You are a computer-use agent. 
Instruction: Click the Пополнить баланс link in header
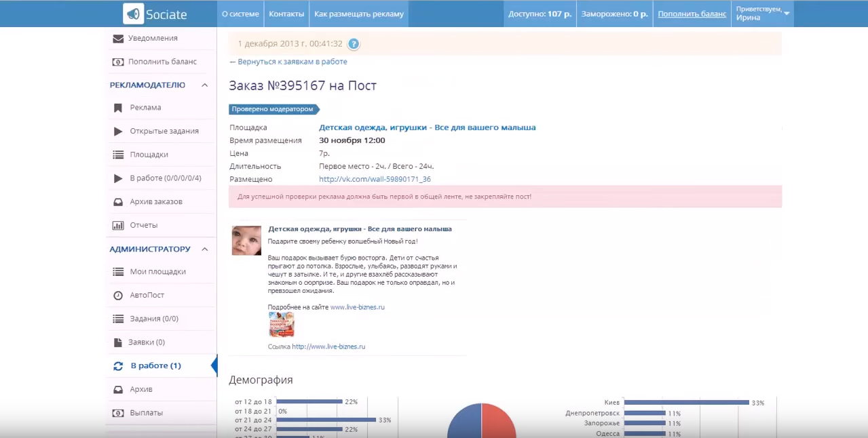click(x=692, y=14)
